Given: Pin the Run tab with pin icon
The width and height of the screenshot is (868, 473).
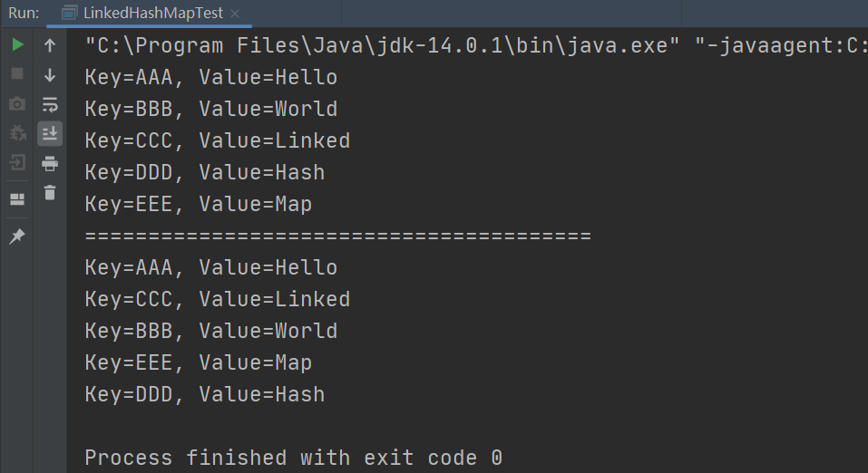Looking at the screenshot, I should 17,236.
